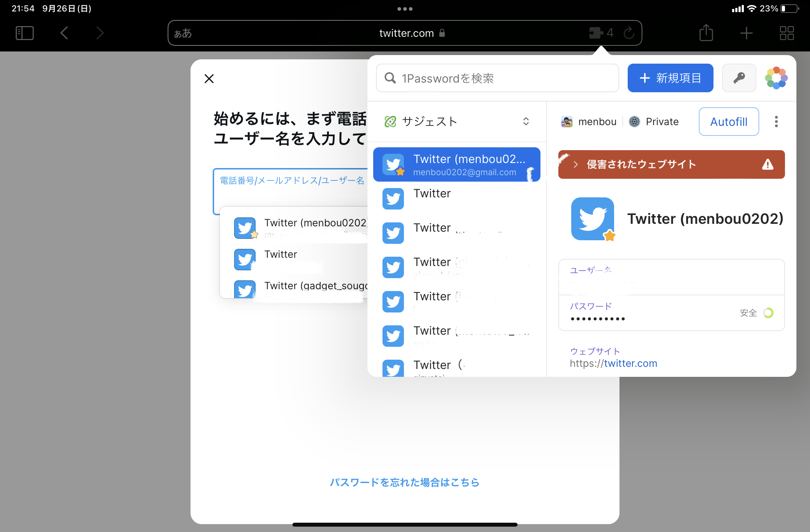The image size is (810, 532).
Task: Open the Safari share sheet
Action: (706, 33)
